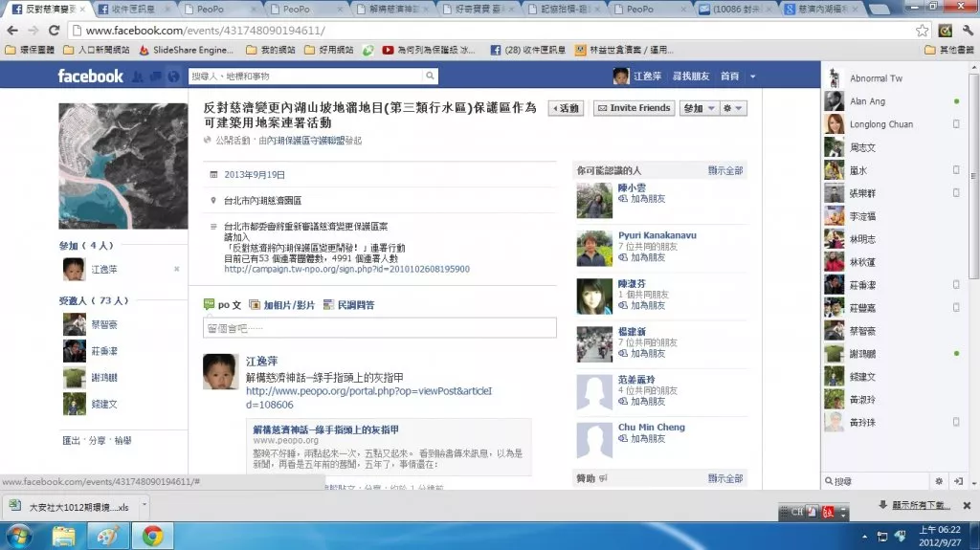Viewport: 980px width, 550px height.
Task: Click Chrome forward arrow button
Action: pyautogui.click(x=33, y=30)
